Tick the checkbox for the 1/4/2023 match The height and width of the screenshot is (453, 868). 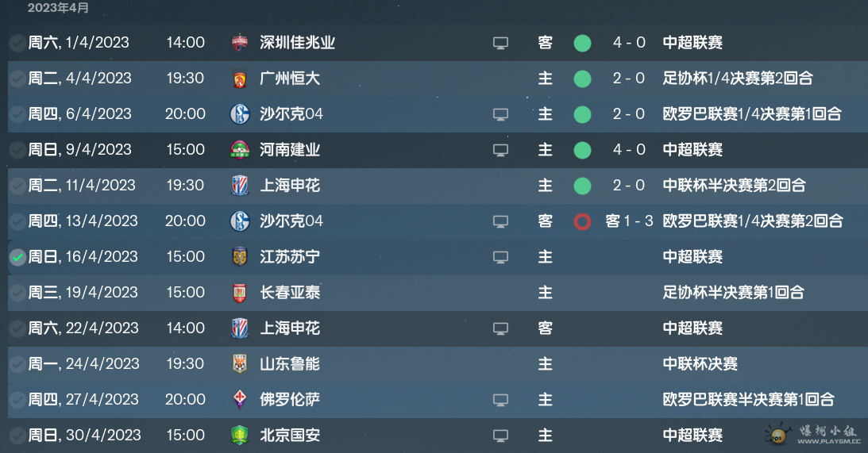(17, 43)
